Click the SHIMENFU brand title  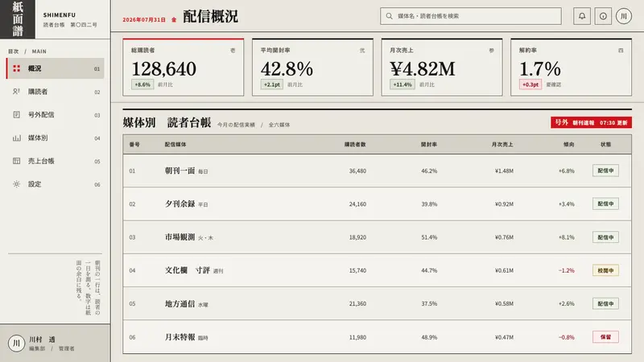(60, 14)
